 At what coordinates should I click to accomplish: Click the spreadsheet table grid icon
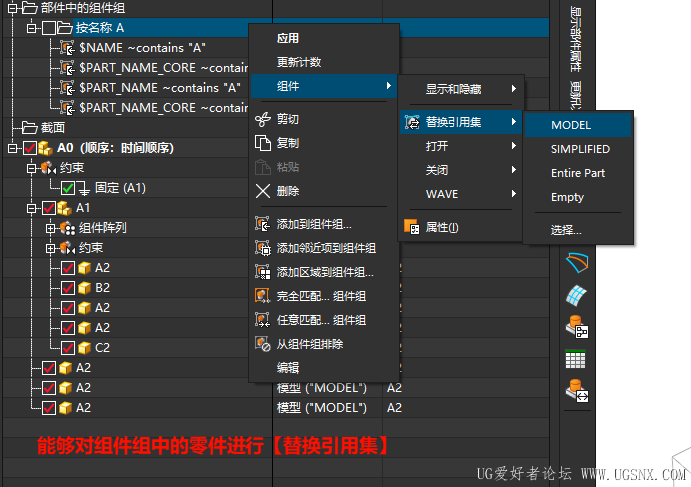point(576,359)
